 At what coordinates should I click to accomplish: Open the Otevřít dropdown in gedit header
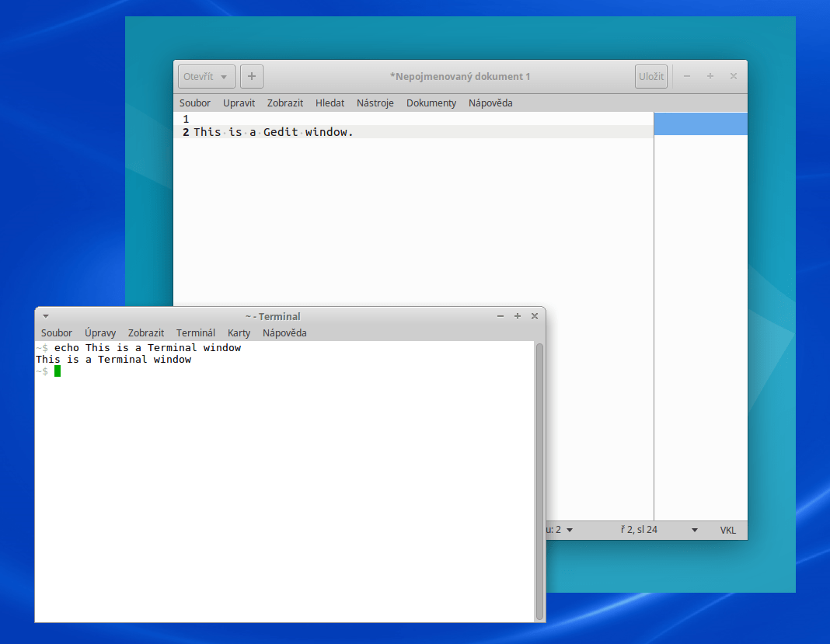tap(206, 76)
